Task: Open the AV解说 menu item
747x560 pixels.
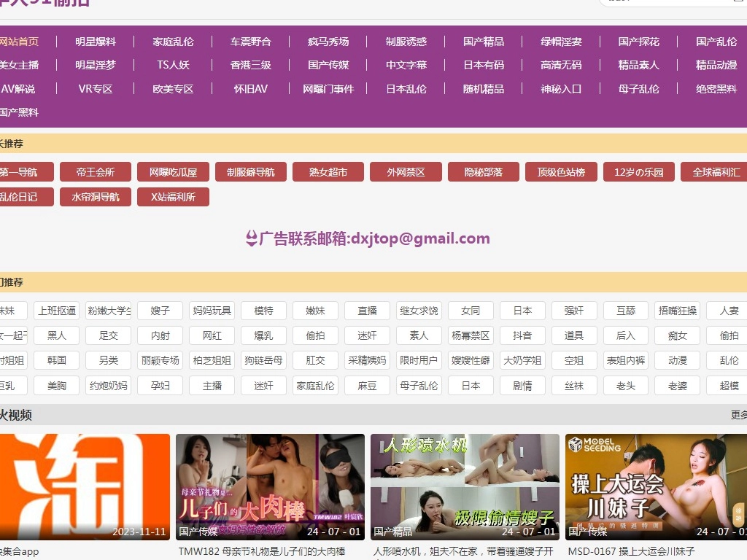Action: pos(18,89)
